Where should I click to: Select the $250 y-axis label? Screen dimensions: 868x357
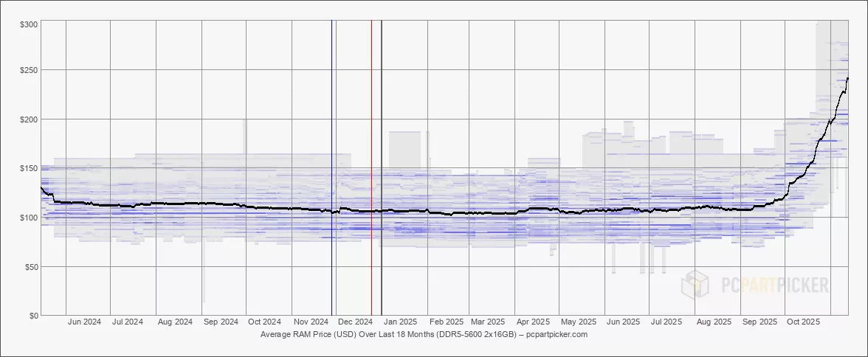(x=29, y=70)
